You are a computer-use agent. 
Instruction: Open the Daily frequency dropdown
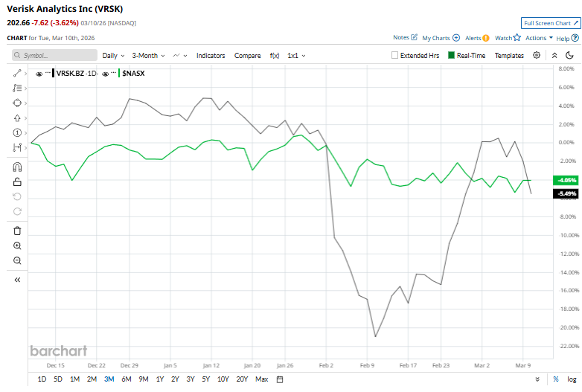pos(113,55)
